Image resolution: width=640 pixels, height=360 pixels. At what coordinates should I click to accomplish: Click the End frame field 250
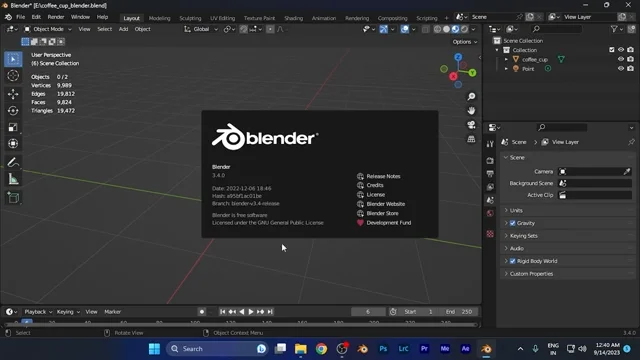coord(460,312)
